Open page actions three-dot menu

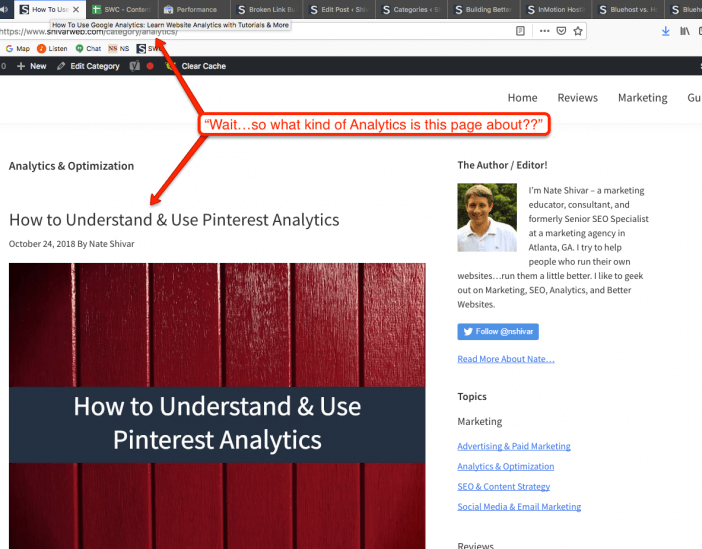pyautogui.click(x=544, y=31)
